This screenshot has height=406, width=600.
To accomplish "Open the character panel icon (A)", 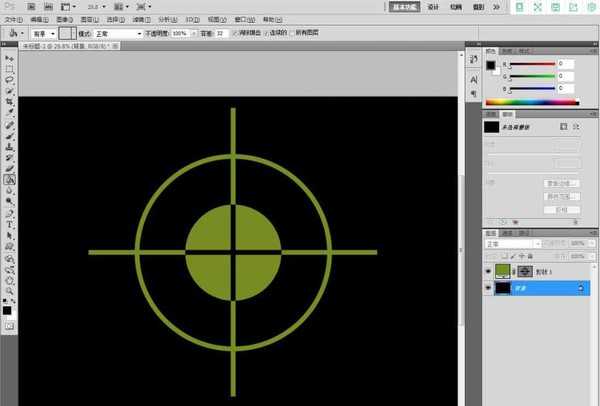I will 472,82.
